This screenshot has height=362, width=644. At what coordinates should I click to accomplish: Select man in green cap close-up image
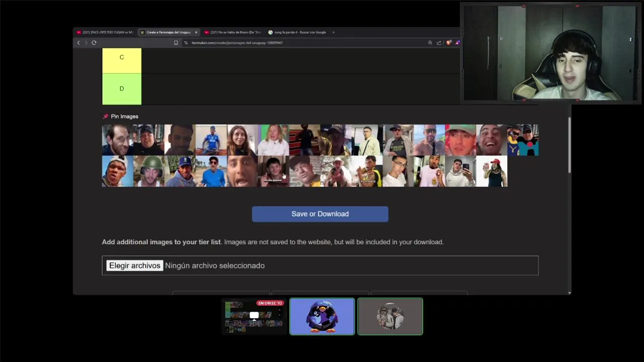pos(461,140)
